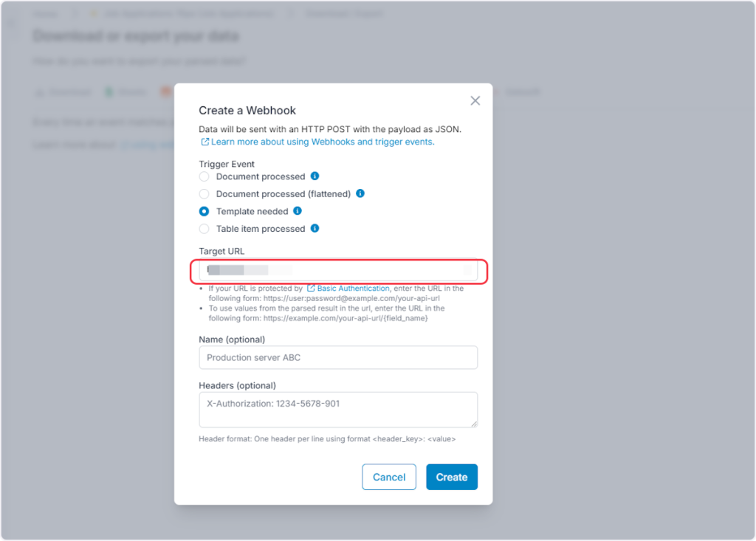The image size is (756, 541).
Task: Pick Table item processed trigger event
Action: [x=205, y=229]
